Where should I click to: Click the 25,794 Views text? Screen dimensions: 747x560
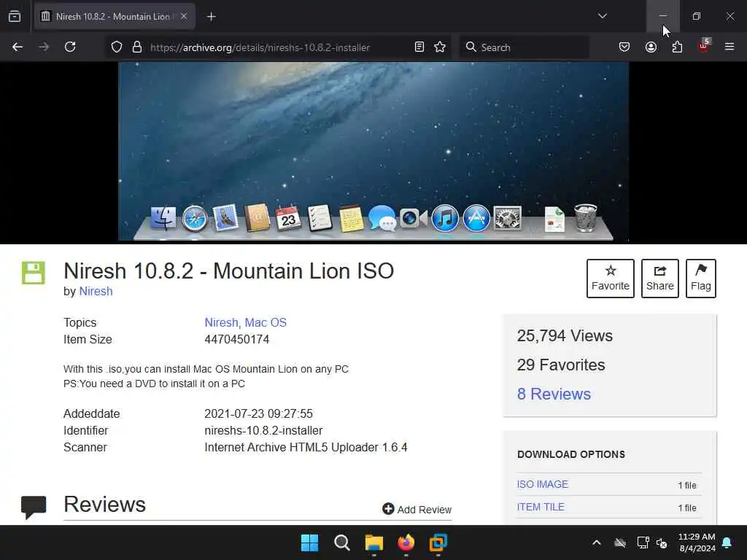coord(565,335)
